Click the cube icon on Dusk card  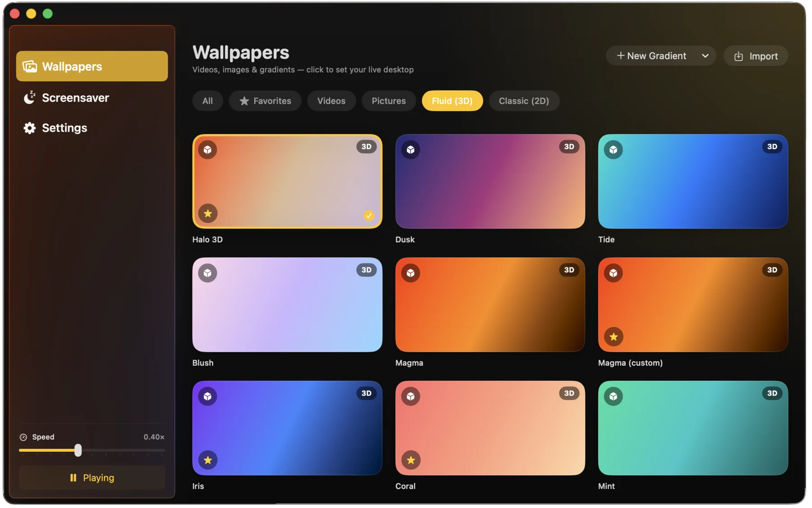point(411,149)
